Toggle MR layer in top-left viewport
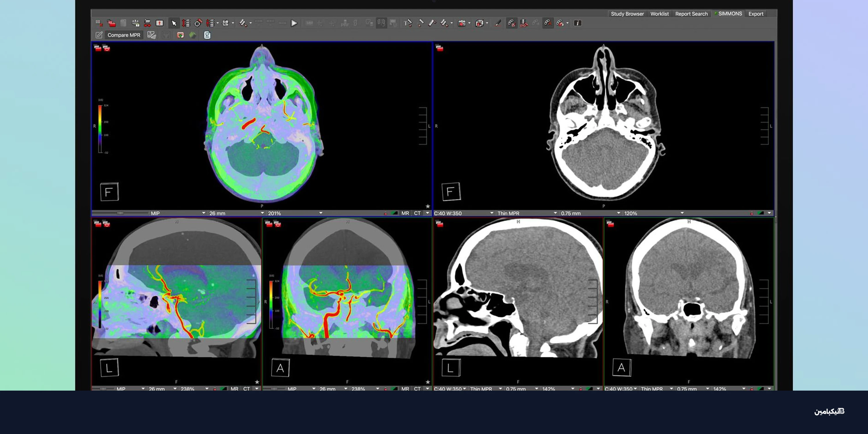 [405, 213]
